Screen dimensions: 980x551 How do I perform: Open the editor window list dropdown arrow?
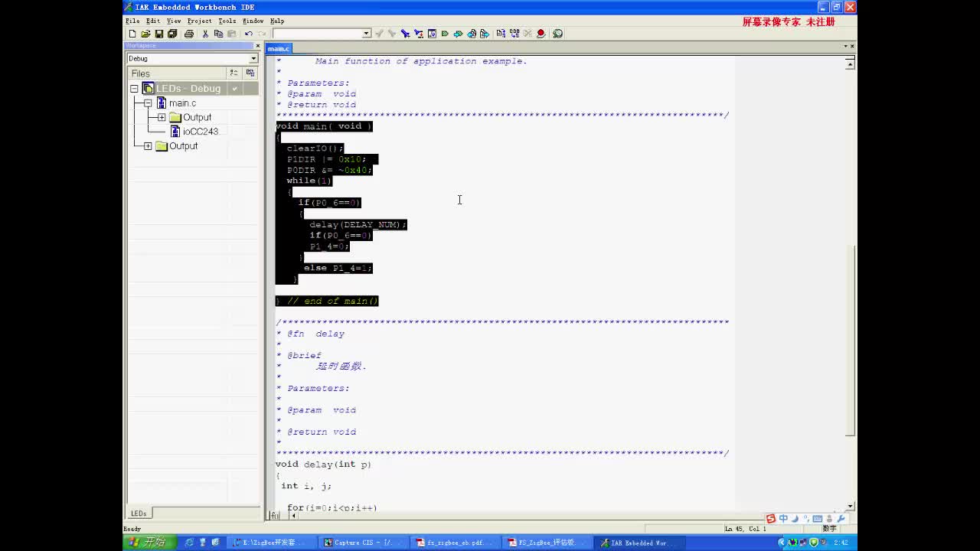[x=845, y=46]
